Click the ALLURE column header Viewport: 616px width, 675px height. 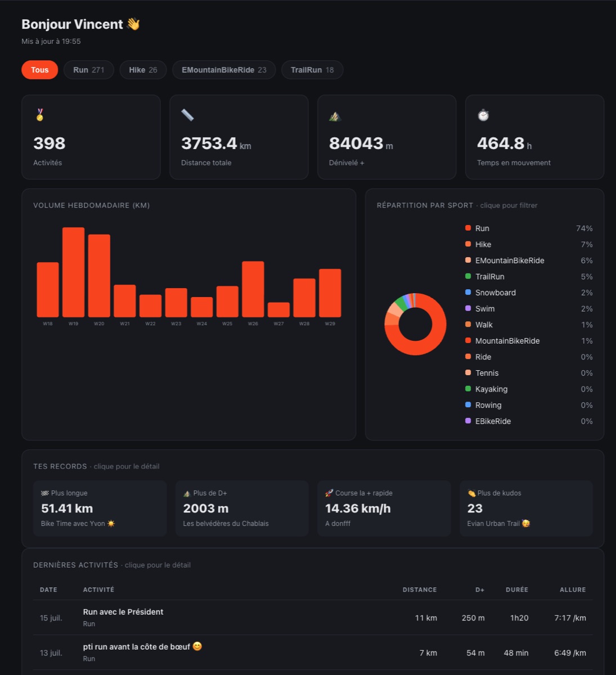click(x=573, y=589)
